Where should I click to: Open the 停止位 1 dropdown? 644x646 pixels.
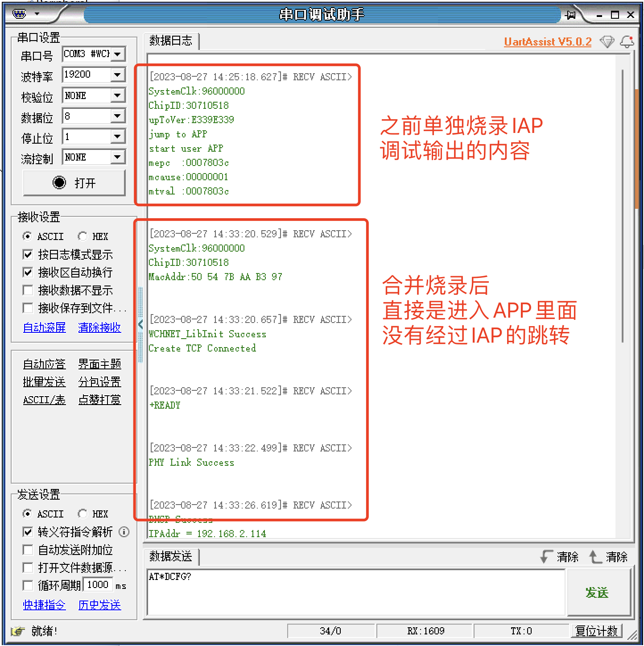tap(118, 136)
